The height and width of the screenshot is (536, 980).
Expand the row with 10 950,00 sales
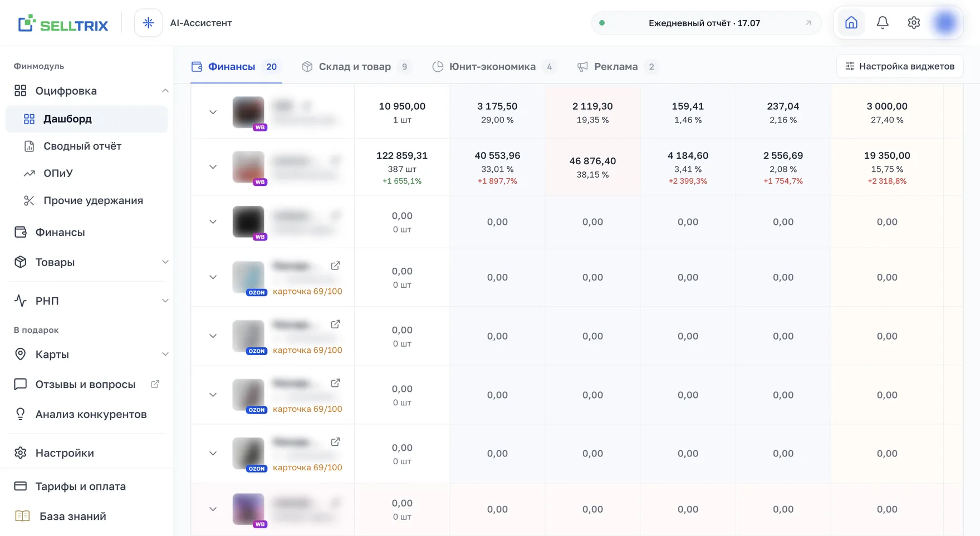pyautogui.click(x=213, y=112)
